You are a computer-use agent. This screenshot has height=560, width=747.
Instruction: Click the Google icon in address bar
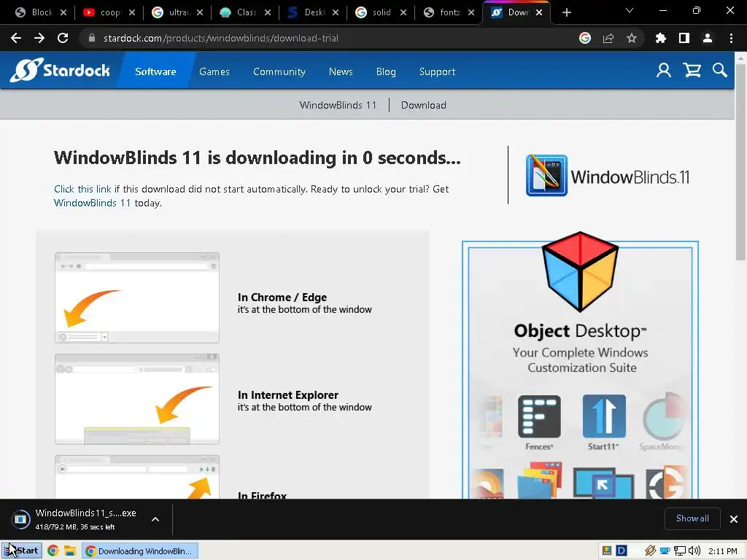point(585,38)
